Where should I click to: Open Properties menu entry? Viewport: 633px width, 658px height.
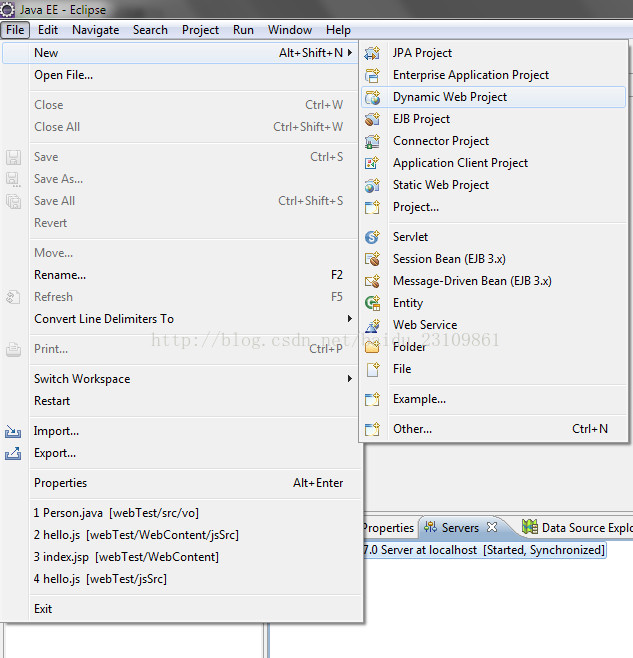click(182, 483)
